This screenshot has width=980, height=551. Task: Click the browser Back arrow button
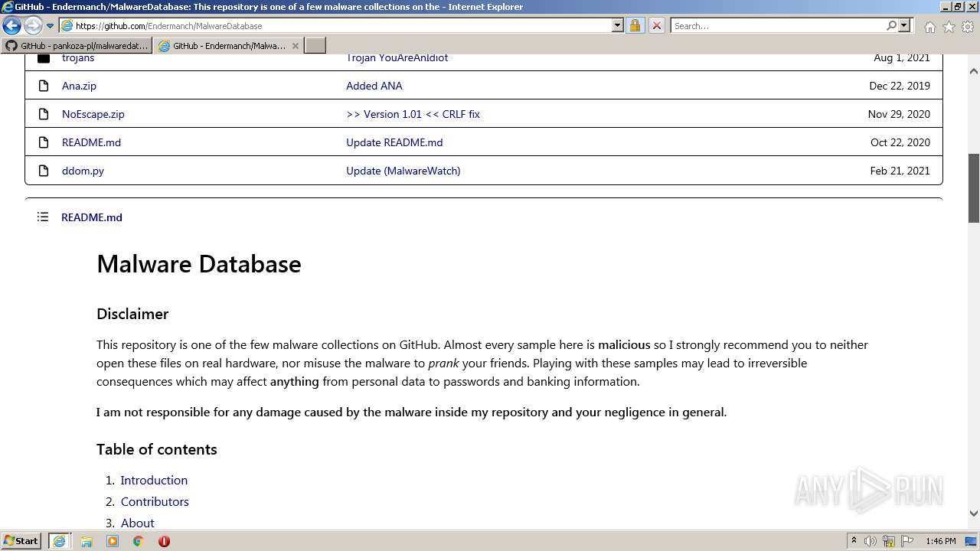pos(11,26)
